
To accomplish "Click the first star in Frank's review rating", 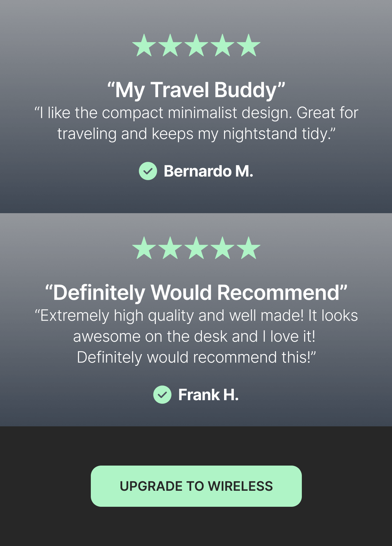I will pyautogui.click(x=144, y=248).
